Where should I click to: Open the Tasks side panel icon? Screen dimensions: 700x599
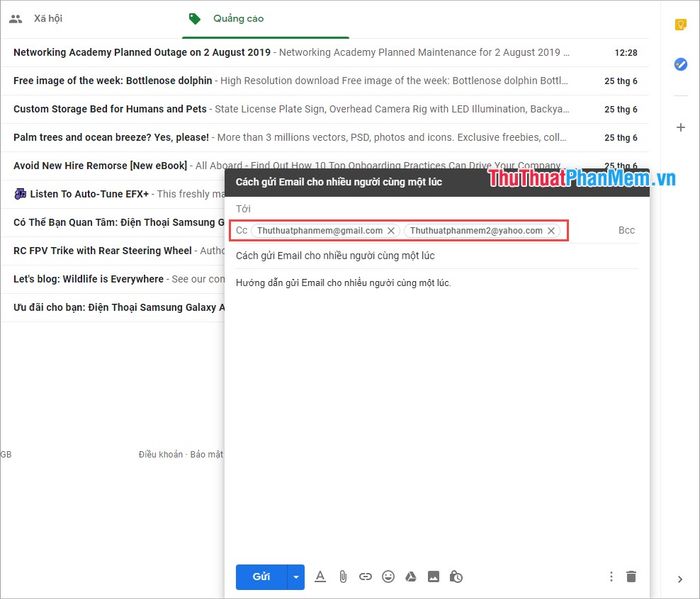(680, 64)
